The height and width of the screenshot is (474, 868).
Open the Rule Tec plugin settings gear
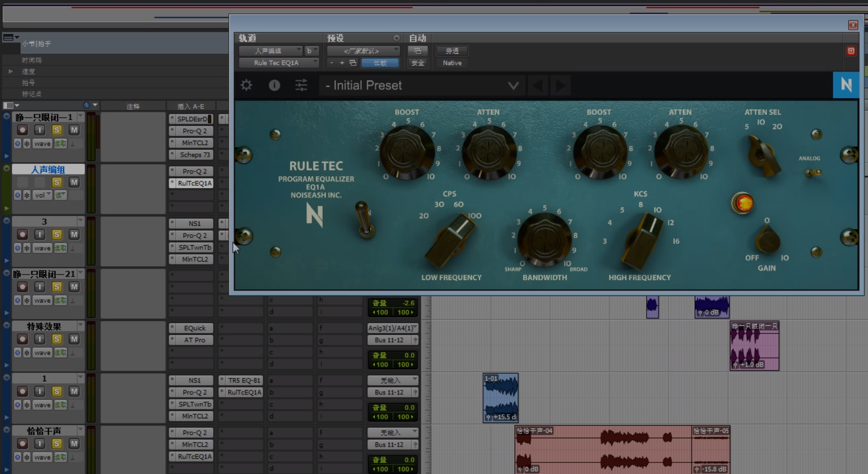(x=246, y=85)
